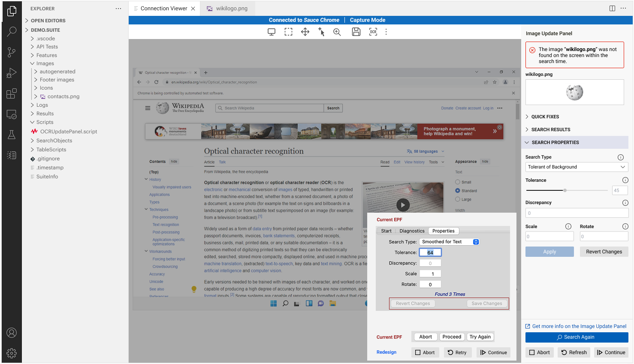Image resolution: width=634 pixels, height=364 pixels.
Task: Click the Search Type info icon
Action: [x=620, y=157]
